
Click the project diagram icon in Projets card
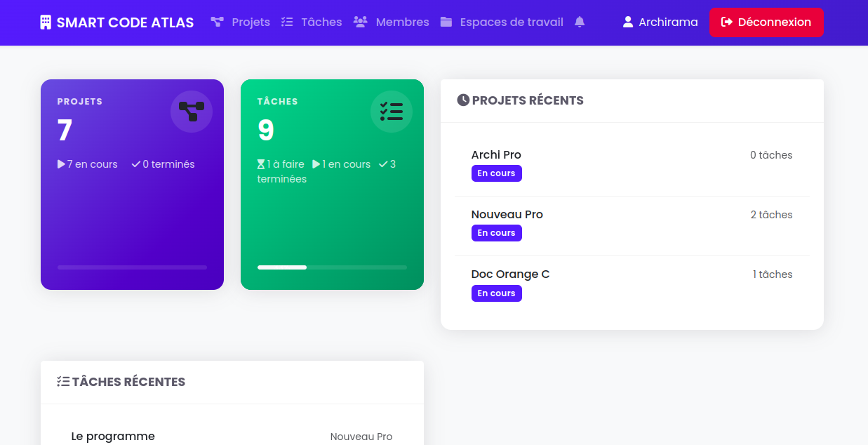click(x=191, y=112)
